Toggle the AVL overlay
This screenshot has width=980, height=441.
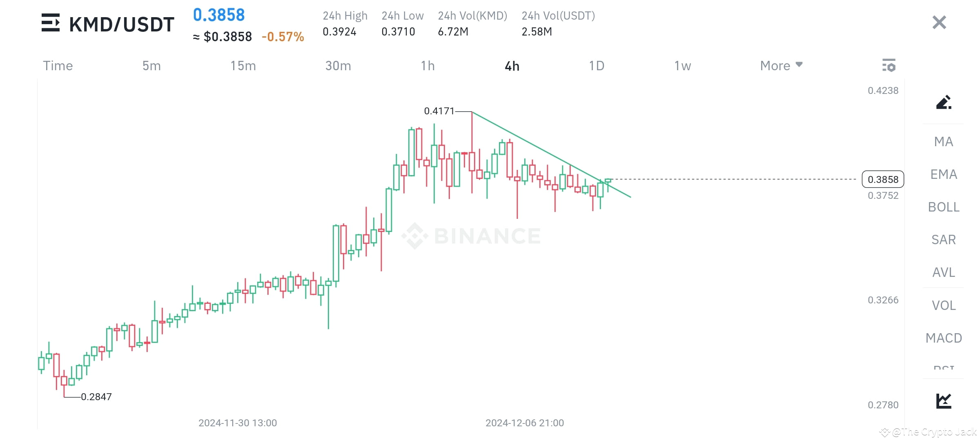tap(943, 272)
